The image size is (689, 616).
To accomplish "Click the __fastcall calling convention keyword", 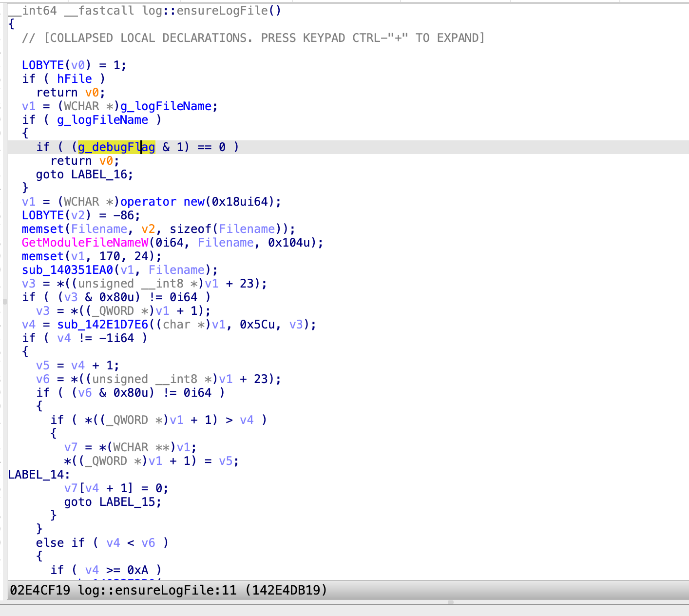I will 99,11.
